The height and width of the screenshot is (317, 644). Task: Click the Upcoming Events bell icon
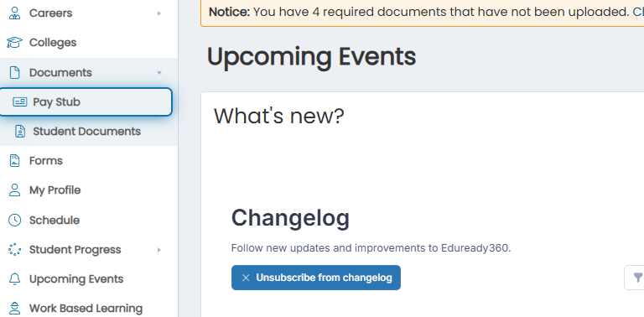click(x=14, y=279)
